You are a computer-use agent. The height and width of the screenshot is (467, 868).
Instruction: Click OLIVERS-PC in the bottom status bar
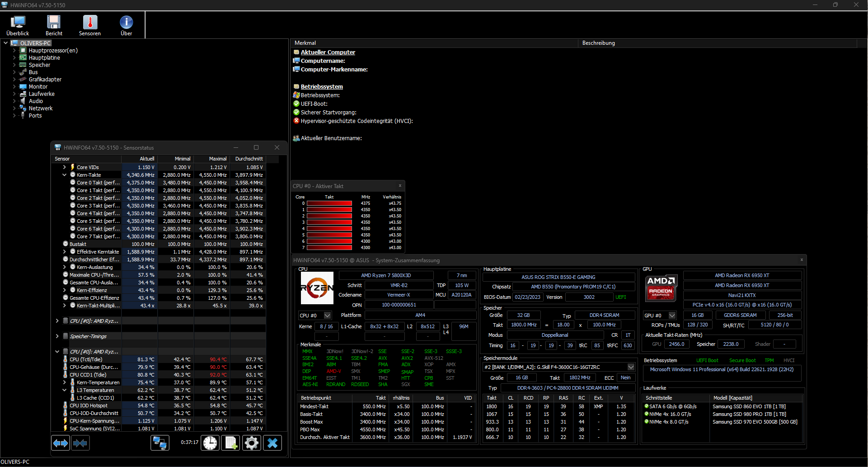tap(15, 462)
